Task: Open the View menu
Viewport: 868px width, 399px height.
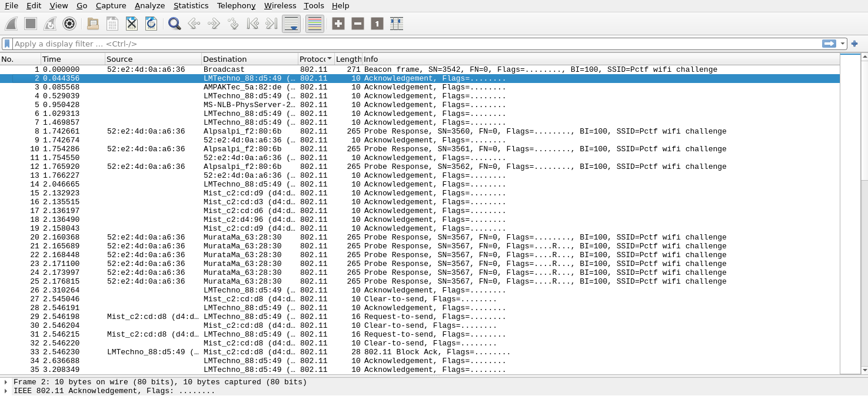Action: [x=59, y=5]
